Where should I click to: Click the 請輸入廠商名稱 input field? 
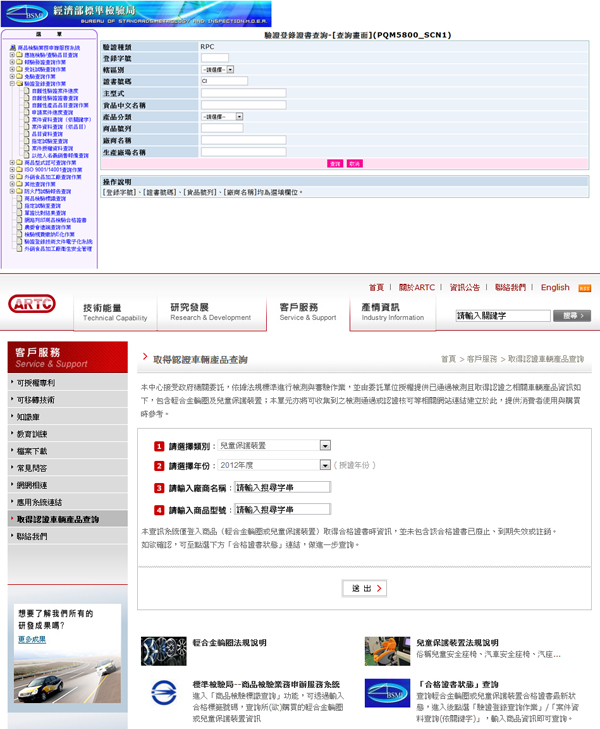(281, 488)
